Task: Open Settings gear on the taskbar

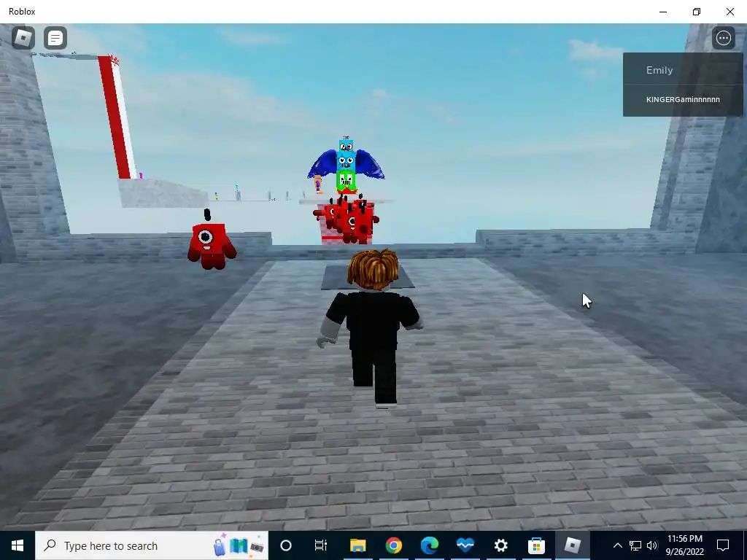Action: click(500, 545)
